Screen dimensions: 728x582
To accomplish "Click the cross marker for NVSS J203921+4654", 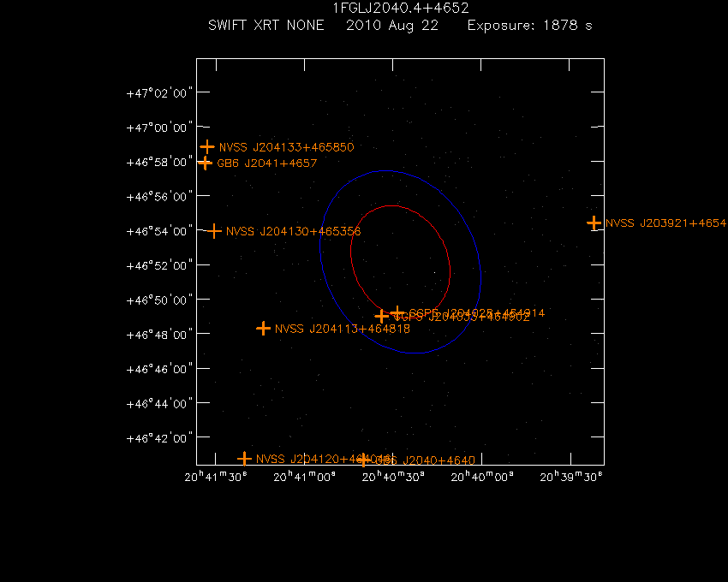I will tap(594, 223).
